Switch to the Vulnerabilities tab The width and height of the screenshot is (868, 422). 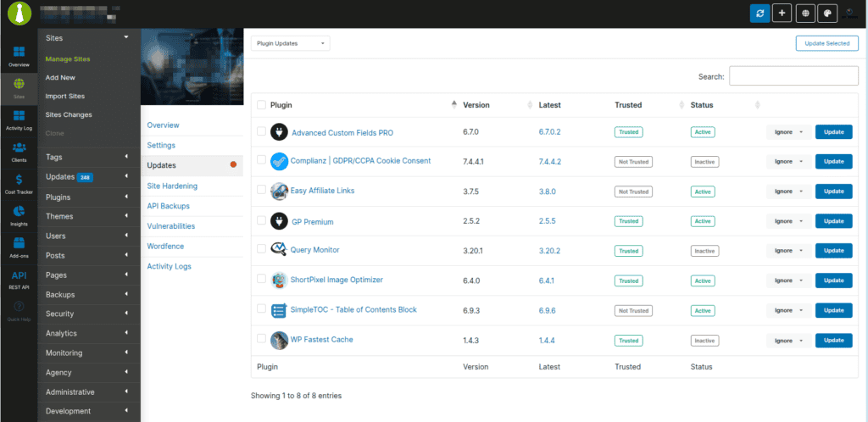[170, 226]
